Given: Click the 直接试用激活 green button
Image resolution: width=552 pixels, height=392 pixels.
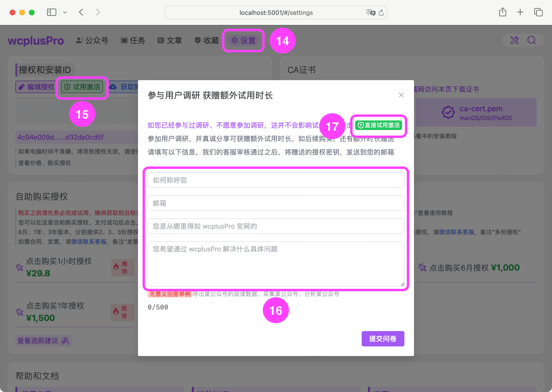Looking at the screenshot, I should tap(378, 125).
